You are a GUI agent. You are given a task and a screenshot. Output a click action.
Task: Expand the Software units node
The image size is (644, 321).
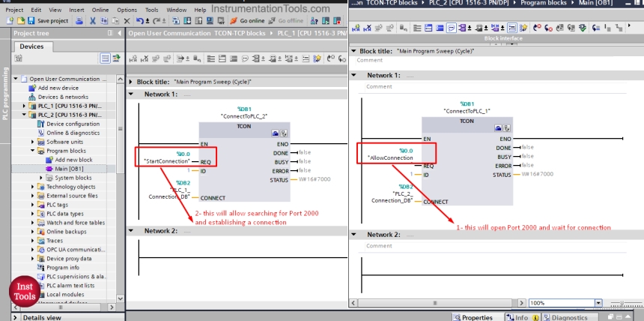(x=32, y=142)
